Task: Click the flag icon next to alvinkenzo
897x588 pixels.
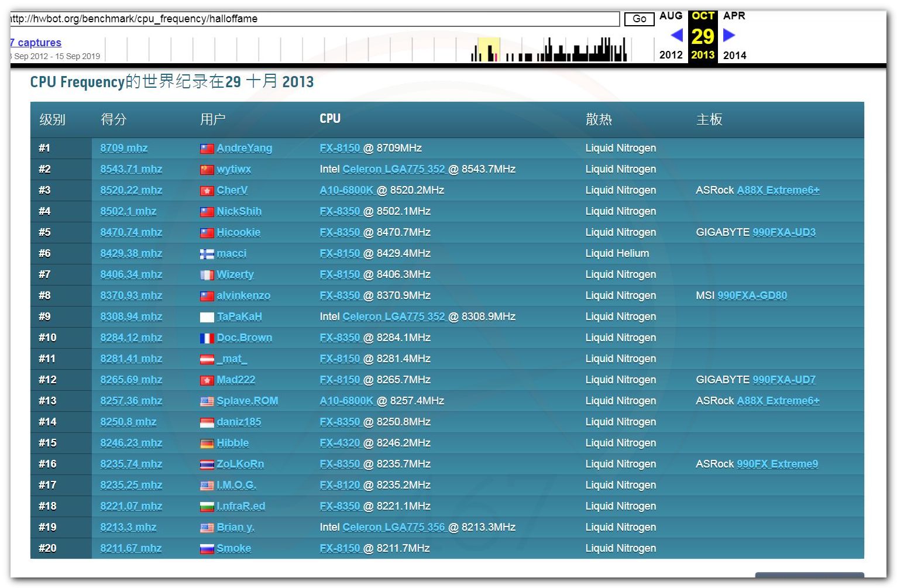Action: coord(207,296)
